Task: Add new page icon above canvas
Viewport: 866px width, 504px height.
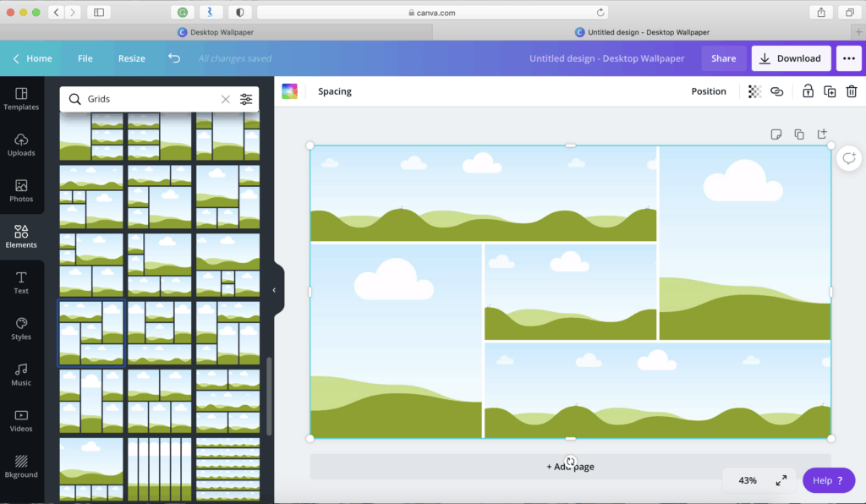Action: (822, 134)
